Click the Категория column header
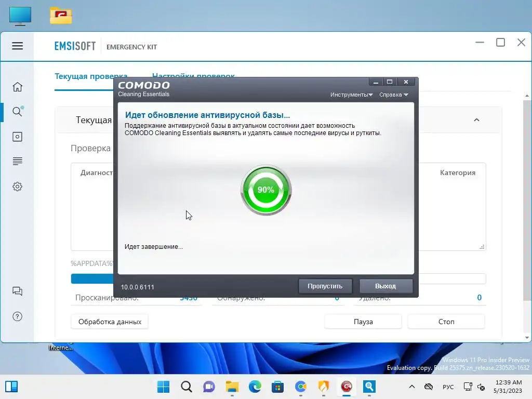The image size is (532, 399). point(457,172)
